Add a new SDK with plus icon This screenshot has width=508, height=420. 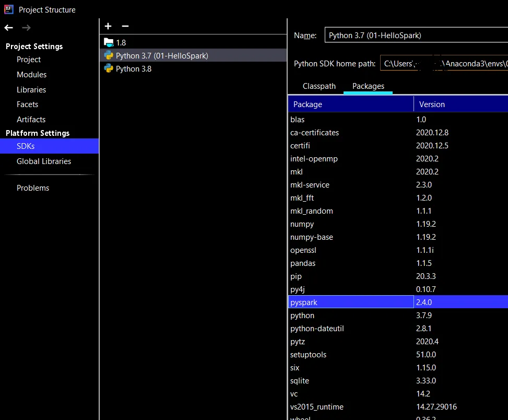(x=108, y=26)
